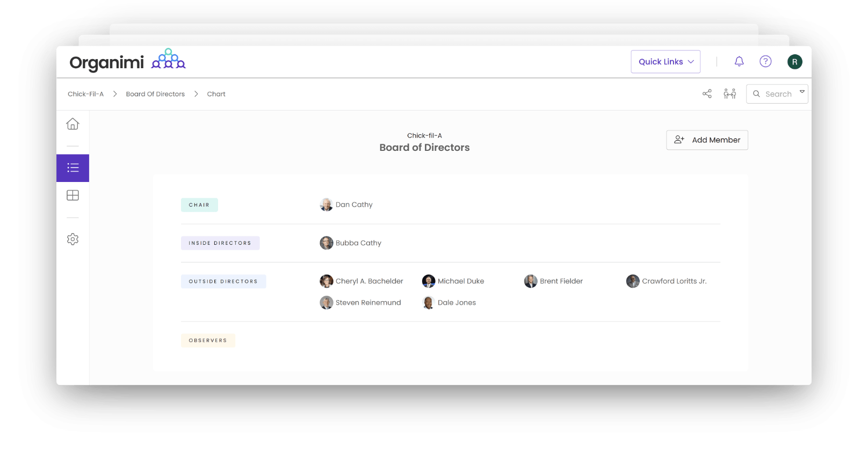Image resolution: width=868 pixels, height=466 pixels.
Task: Expand the Quick Links dropdown
Action: click(x=666, y=62)
